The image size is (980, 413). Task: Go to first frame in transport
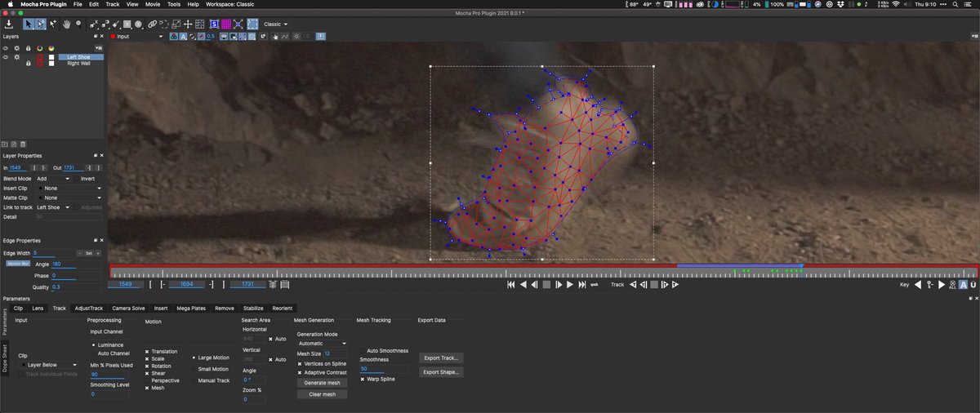point(511,285)
